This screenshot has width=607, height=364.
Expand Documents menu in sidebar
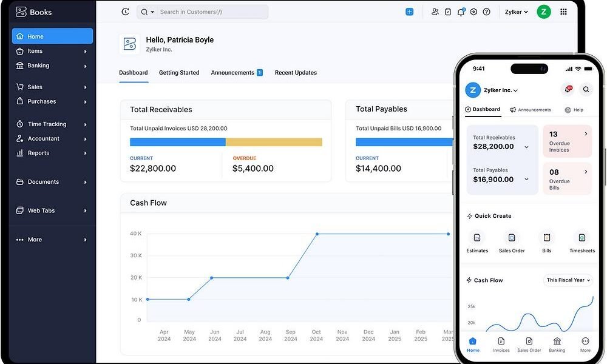(x=52, y=182)
